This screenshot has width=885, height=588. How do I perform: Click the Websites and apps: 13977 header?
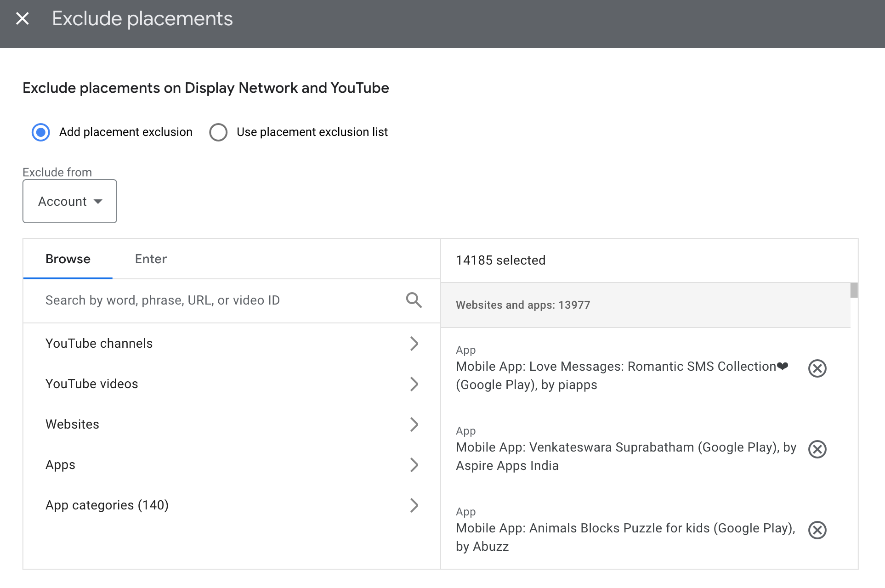point(522,305)
